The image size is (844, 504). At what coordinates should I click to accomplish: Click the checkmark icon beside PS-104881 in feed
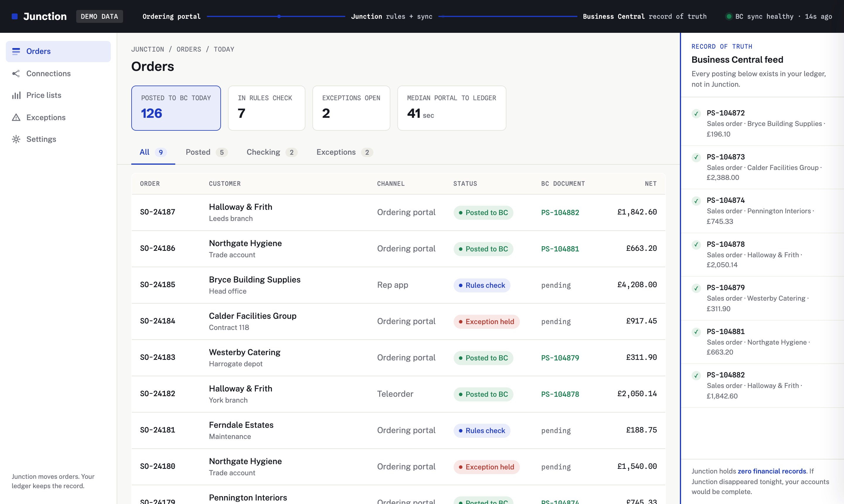point(696,332)
